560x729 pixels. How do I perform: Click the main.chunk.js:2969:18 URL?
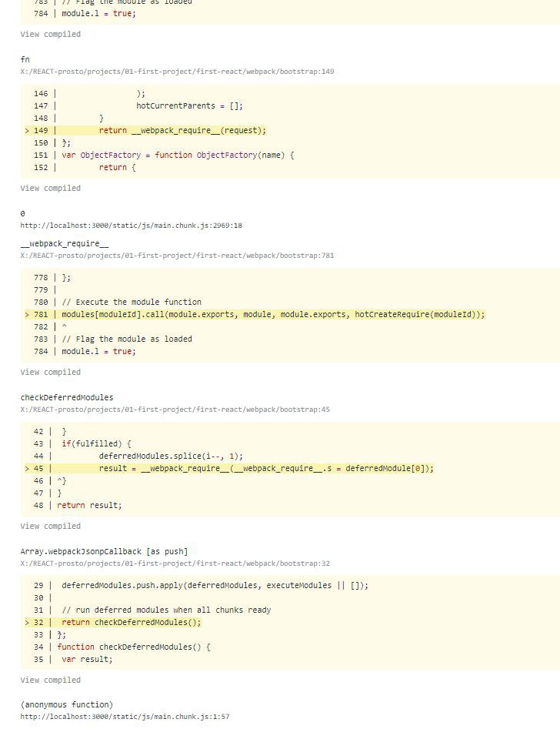click(x=131, y=226)
